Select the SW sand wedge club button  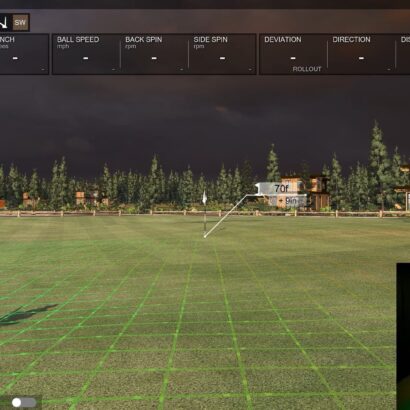click(x=20, y=23)
